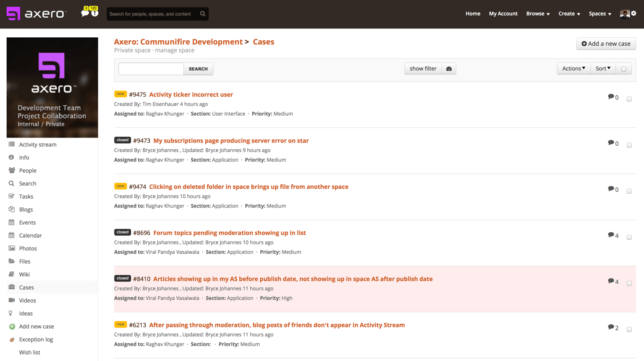Image resolution: width=644 pixels, height=361 pixels.
Task: Open the notifications alert icon
Action: pos(95,13)
